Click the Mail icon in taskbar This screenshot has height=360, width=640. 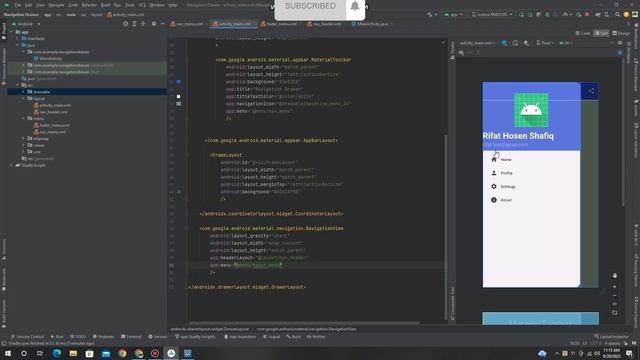(x=106, y=353)
